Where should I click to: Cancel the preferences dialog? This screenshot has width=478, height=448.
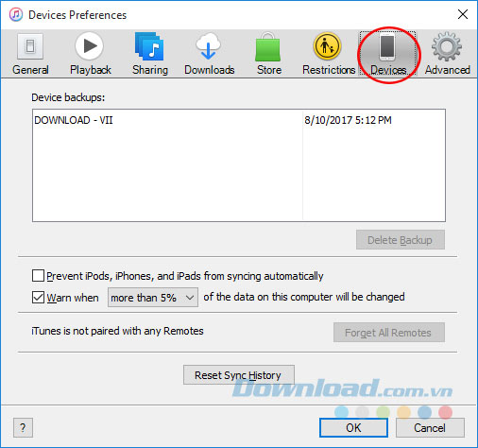coord(430,428)
